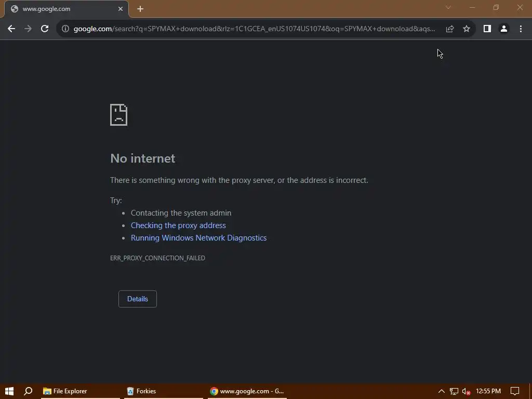Click the sad page error icon
This screenshot has width=532, height=399.
pyautogui.click(x=119, y=115)
